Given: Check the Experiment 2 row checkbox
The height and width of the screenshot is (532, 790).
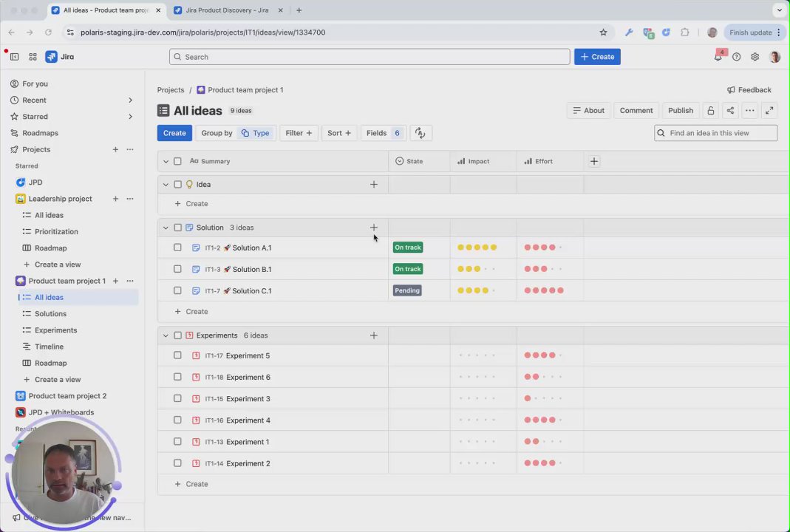Looking at the screenshot, I should click(x=177, y=463).
